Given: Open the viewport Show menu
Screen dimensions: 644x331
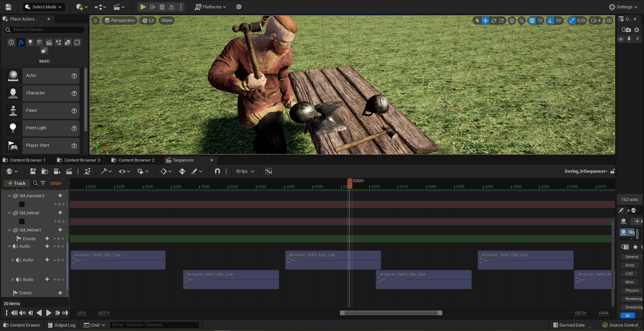Looking at the screenshot, I should [x=166, y=20].
